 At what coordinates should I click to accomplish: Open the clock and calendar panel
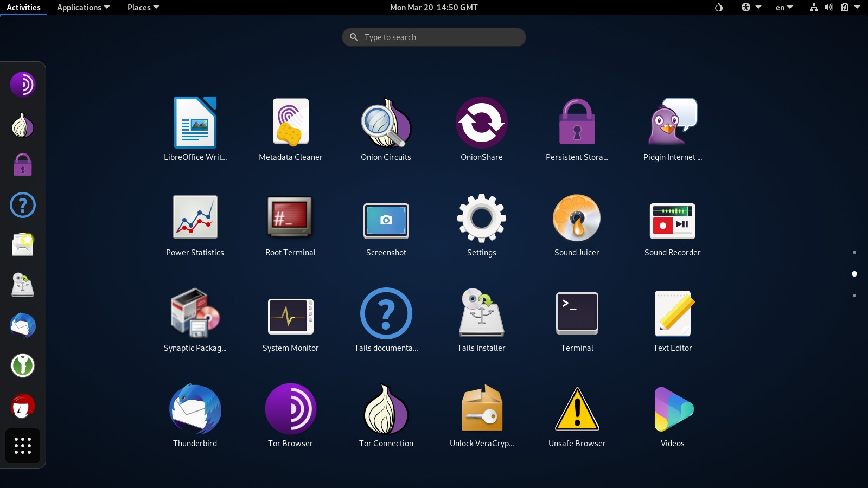coord(434,8)
